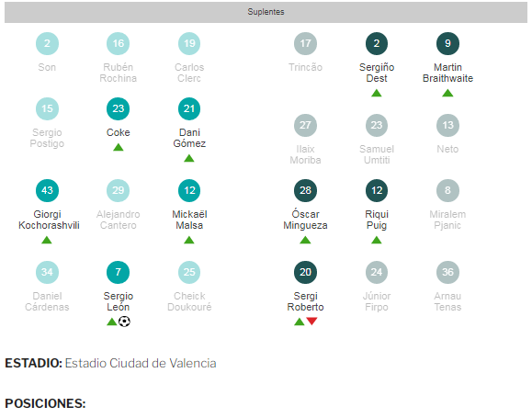
Task: Click red substitution-out arrow under Sergi Roberto
Action: 311,321
